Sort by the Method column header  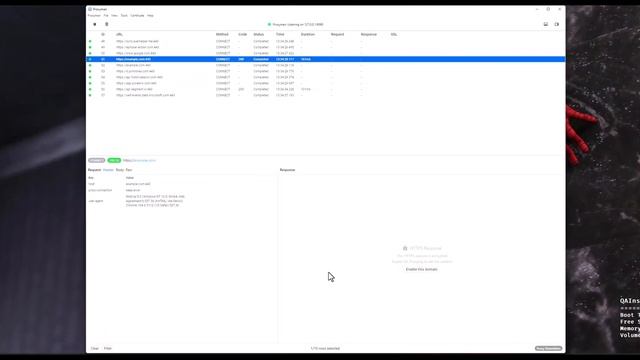tap(222, 35)
